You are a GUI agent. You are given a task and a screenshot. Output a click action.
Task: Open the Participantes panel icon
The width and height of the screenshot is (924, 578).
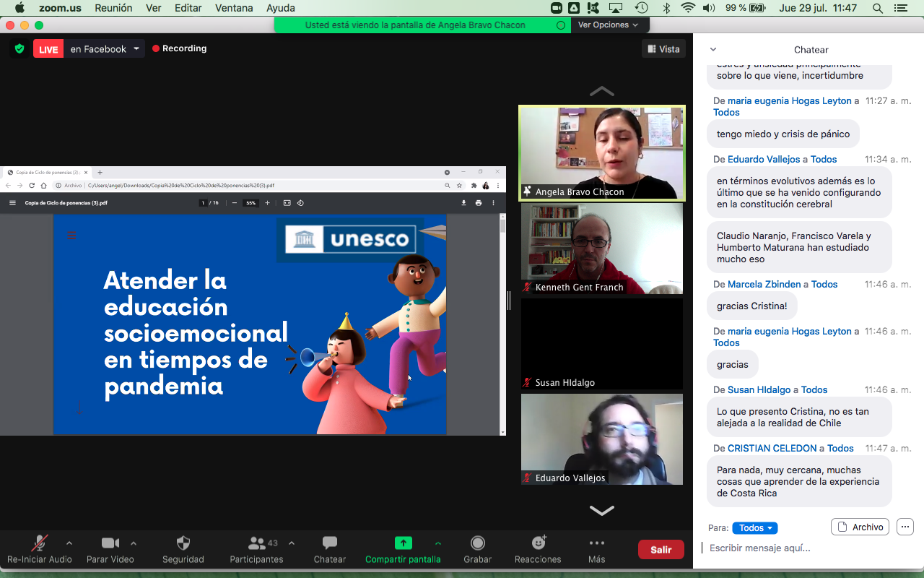pos(256,543)
